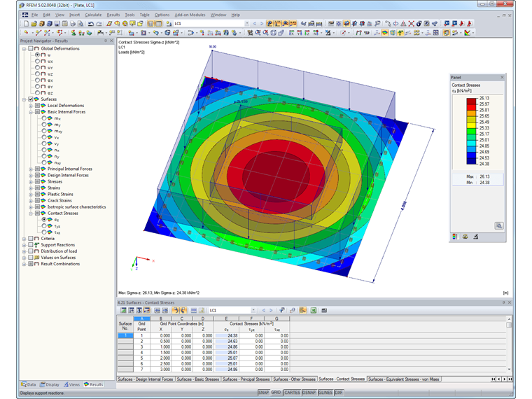The image size is (532, 399).
Task: Click the New file icon in toolbar
Action: tap(26, 23)
